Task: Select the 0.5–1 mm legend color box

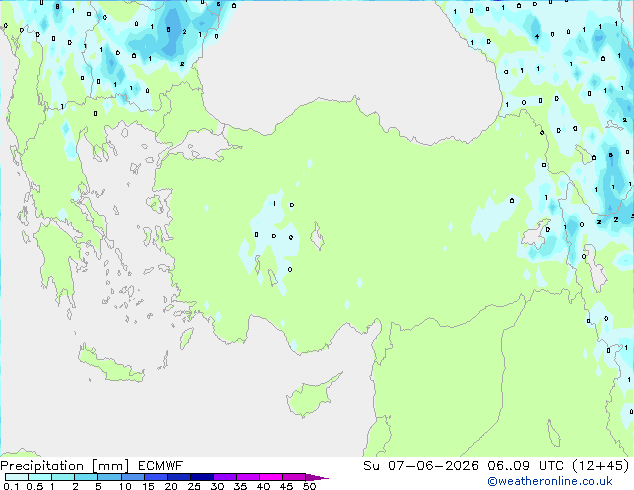Action: pyautogui.click(x=40, y=477)
